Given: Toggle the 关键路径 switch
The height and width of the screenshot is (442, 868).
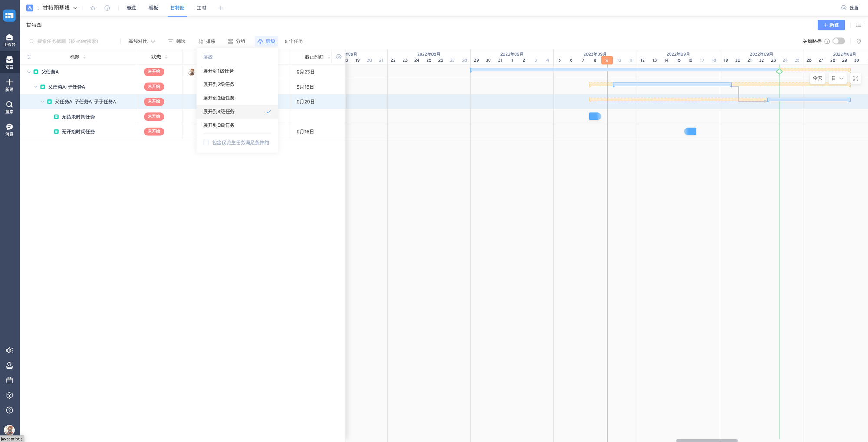Looking at the screenshot, I should click(838, 41).
